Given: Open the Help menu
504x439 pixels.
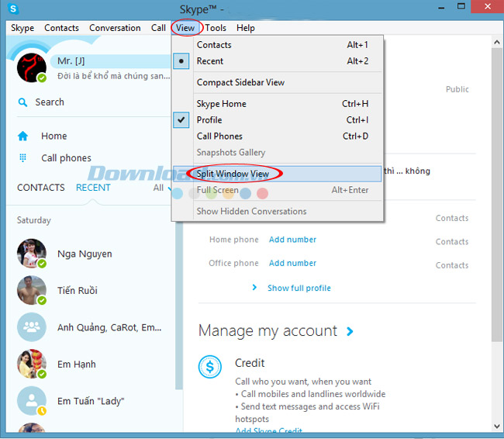Looking at the screenshot, I should (246, 28).
